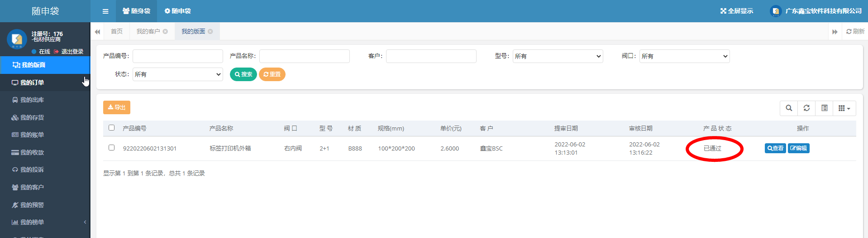Click the 导出 export button
The image size is (868, 238).
pyautogui.click(x=117, y=107)
